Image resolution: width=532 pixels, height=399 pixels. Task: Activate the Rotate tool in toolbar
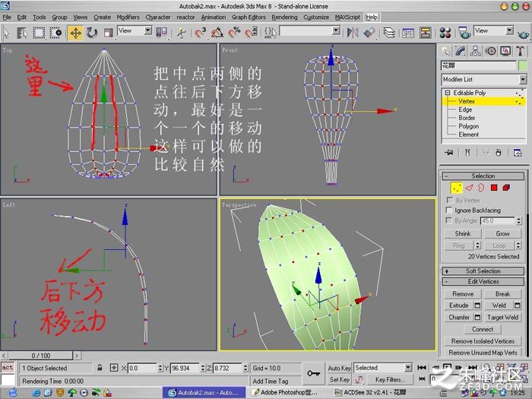tap(92, 33)
